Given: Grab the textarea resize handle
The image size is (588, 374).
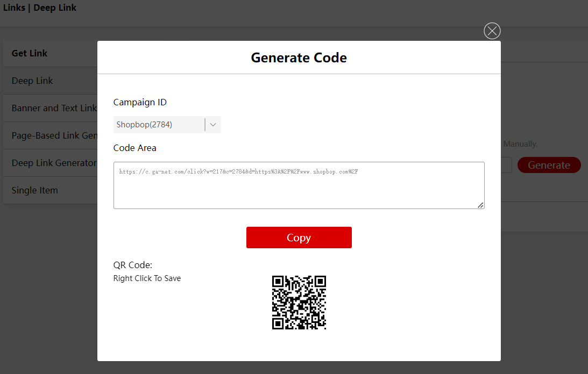Looking at the screenshot, I should [x=480, y=205].
